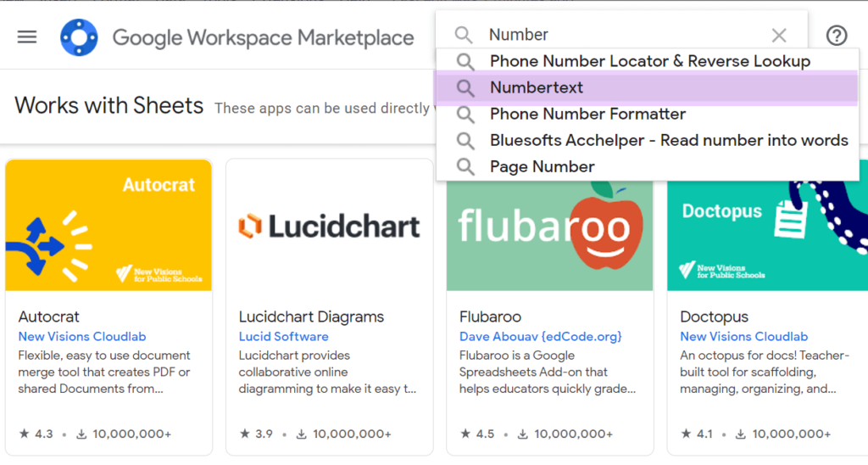The height and width of the screenshot is (465, 868).
Task: Click the Autocrat app title
Action: (x=48, y=317)
